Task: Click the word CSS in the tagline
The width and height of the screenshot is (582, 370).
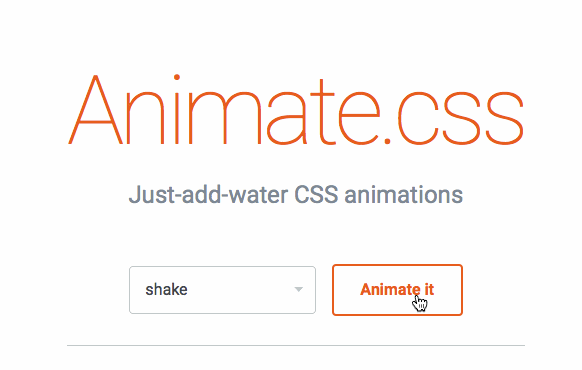Action: tap(316, 194)
